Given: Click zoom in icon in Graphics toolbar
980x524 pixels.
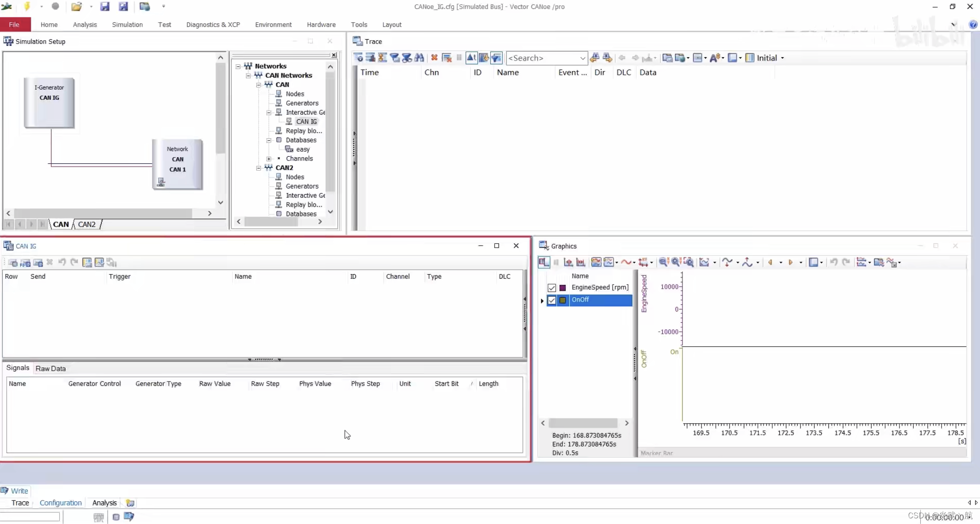Looking at the screenshot, I should point(676,262).
